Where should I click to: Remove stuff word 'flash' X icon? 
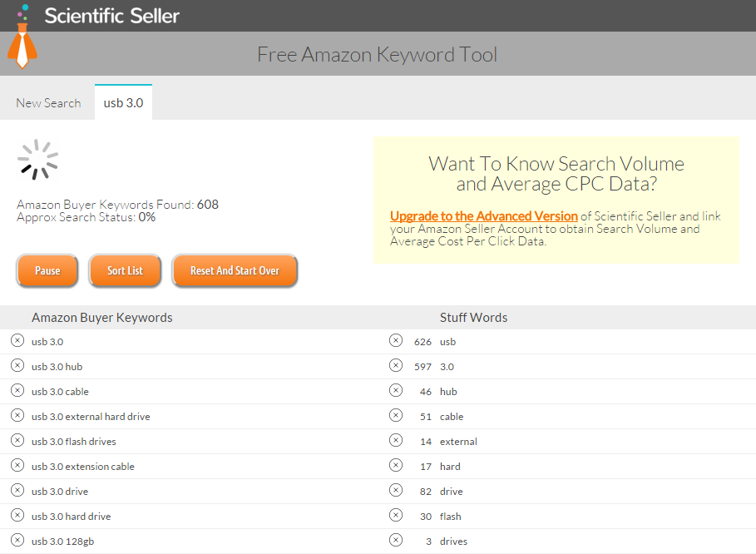[396, 515]
